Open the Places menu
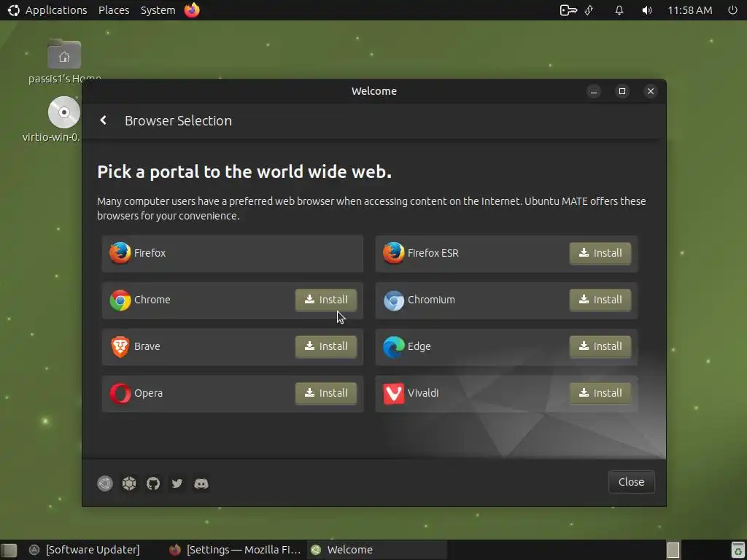Image resolution: width=747 pixels, height=560 pixels. [114, 10]
